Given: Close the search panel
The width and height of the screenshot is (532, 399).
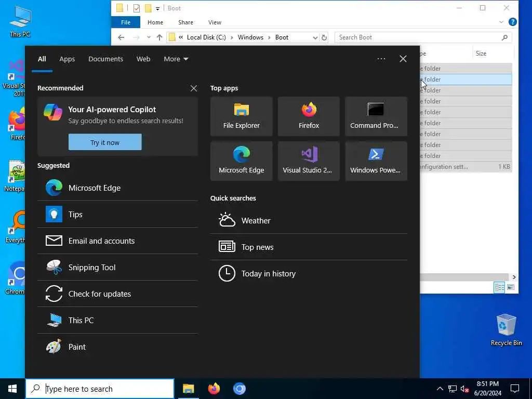Looking at the screenshot, I should pos(403,59).
